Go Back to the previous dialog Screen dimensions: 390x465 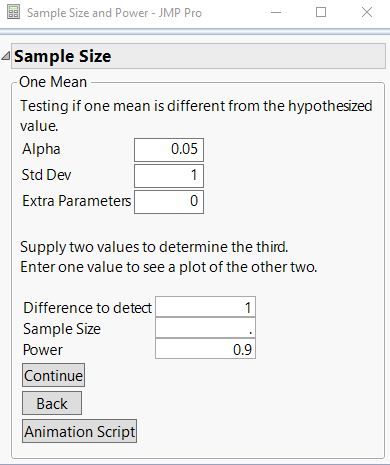click(52, 403)
